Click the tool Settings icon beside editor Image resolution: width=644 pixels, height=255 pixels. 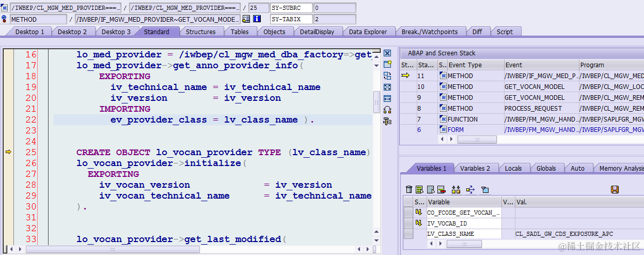coord(387,121)
